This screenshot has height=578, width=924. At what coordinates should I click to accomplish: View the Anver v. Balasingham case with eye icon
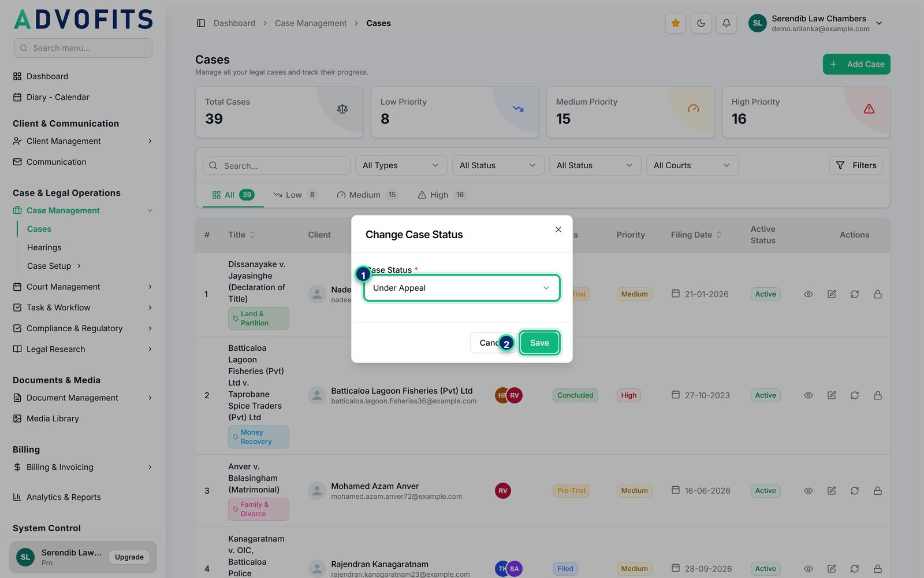pyautogui.click(x=808, y=491)
